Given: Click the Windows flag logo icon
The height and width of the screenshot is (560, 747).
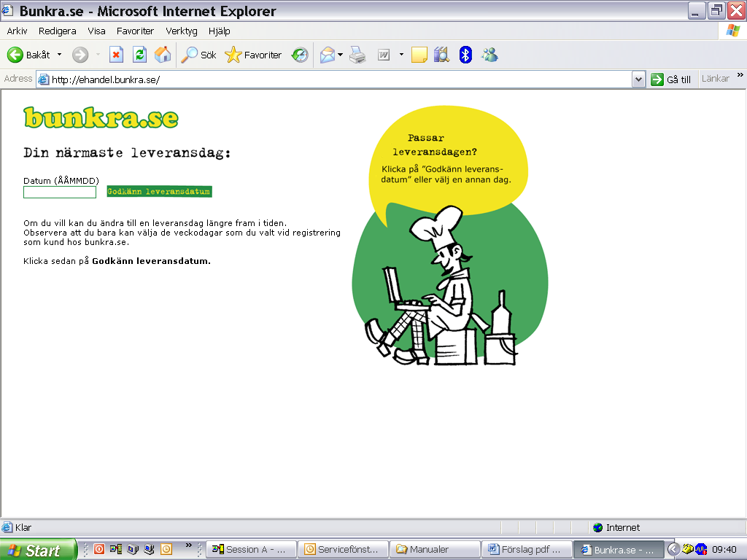Looking at the screenshot, I should [x=732, y=31].
